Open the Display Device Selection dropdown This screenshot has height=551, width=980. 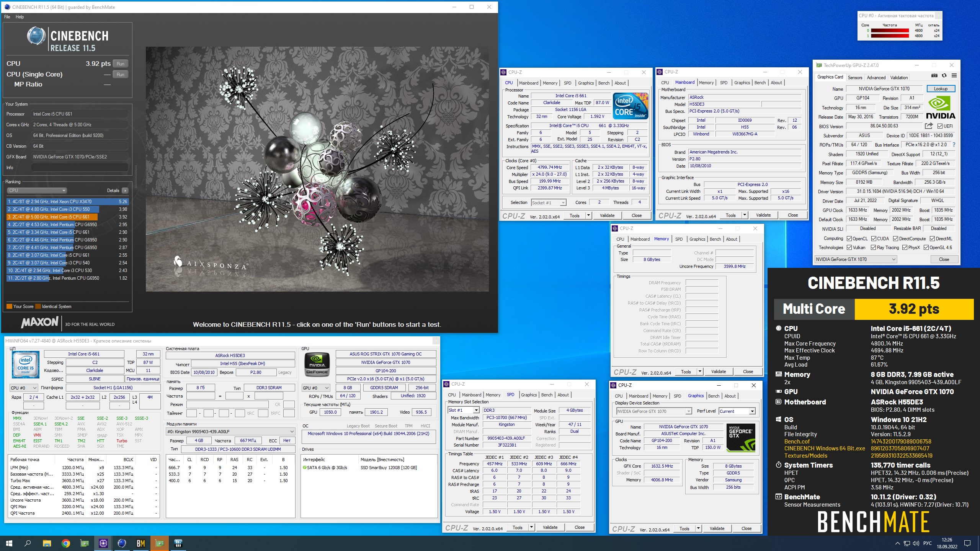(654, 411)
